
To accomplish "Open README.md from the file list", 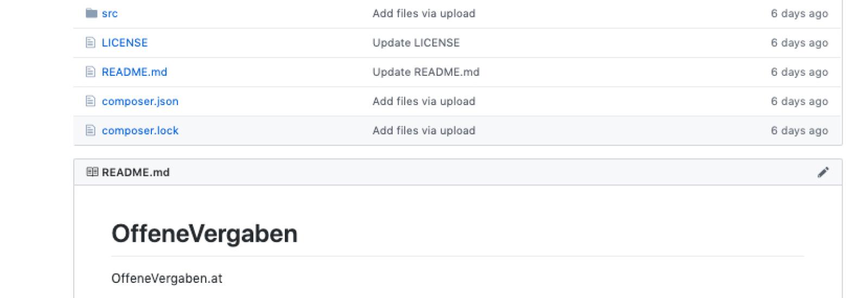I will pyautogui.click(x=135, y=72).
